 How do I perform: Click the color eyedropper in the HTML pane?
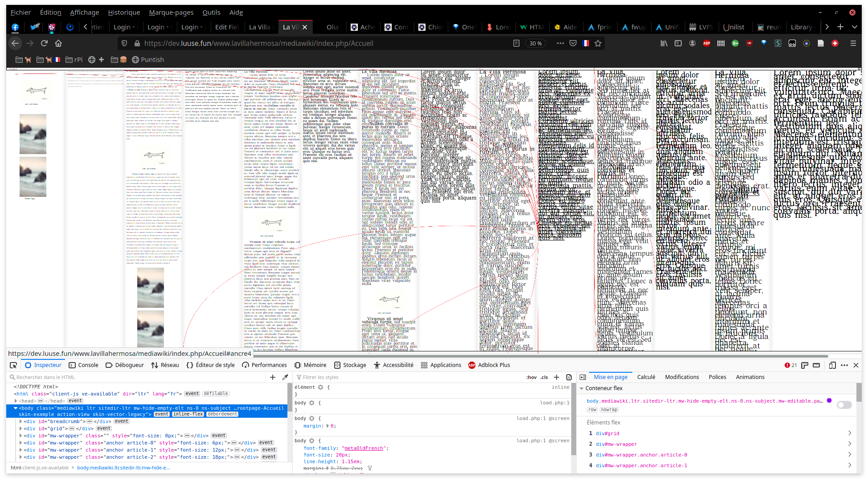(x=285, y=377)
